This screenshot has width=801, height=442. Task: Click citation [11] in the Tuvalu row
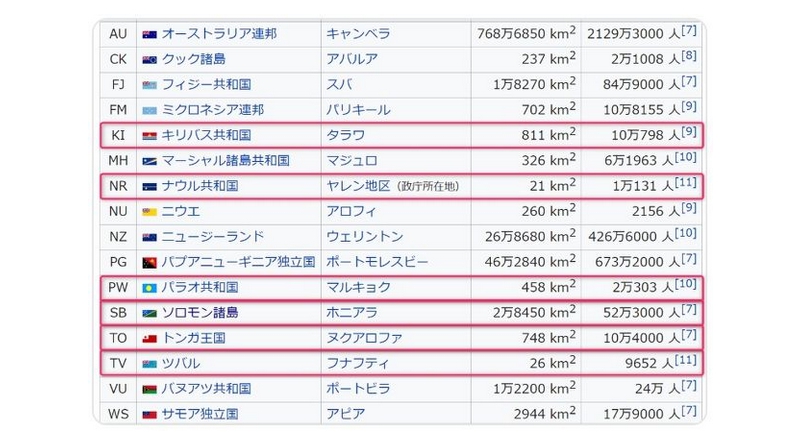(689, 361)
